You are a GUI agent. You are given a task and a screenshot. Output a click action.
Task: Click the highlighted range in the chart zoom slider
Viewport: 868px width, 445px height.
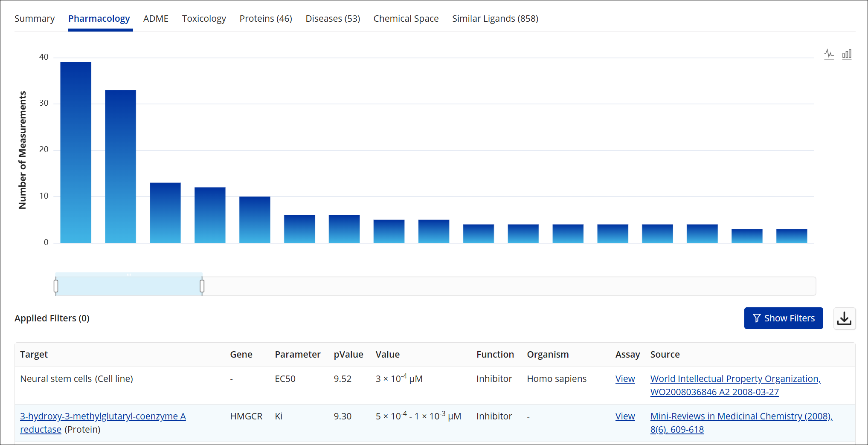[129, 284]
